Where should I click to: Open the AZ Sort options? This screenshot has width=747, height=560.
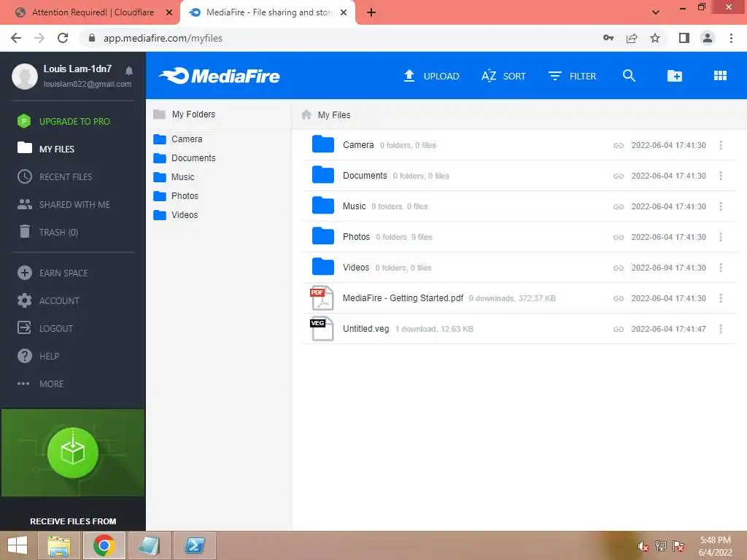(503, 76)
